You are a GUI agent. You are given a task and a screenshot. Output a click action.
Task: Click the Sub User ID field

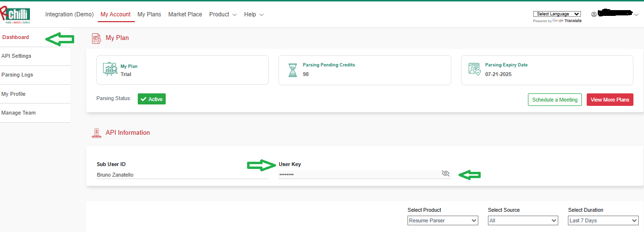[x=183, y=175]
